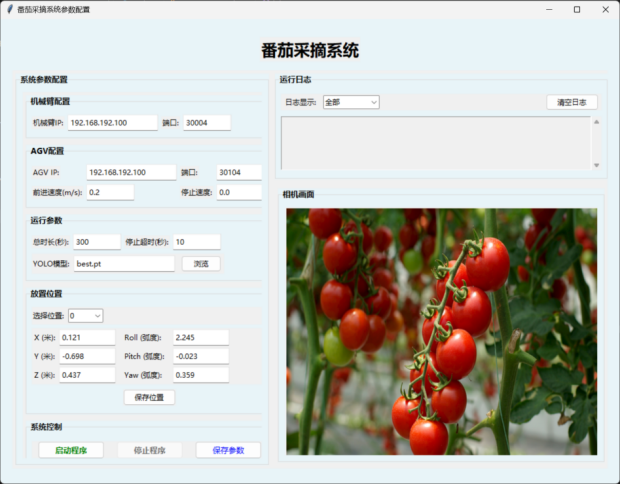This screenshot has width=622, height=488.
Task: Click the 总时长 field showing 300
Action: point(96,242)
